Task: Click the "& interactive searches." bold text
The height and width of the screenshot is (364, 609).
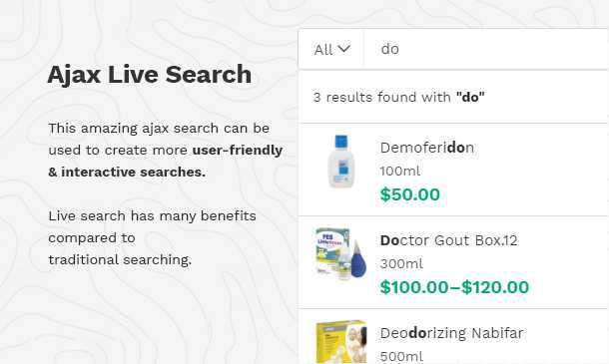Action: coord(127,172)
